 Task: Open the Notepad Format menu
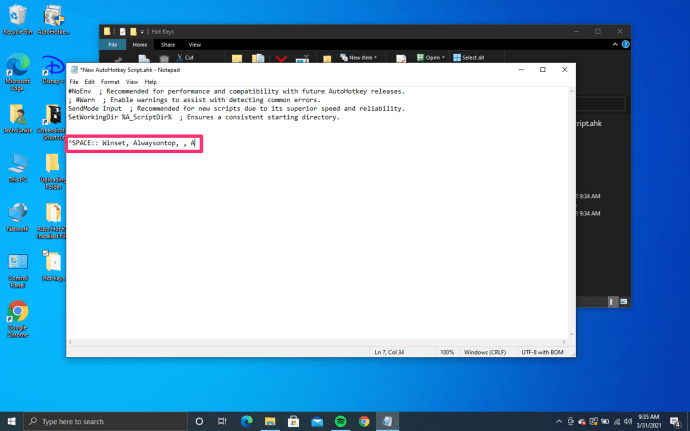pos(110,82)
